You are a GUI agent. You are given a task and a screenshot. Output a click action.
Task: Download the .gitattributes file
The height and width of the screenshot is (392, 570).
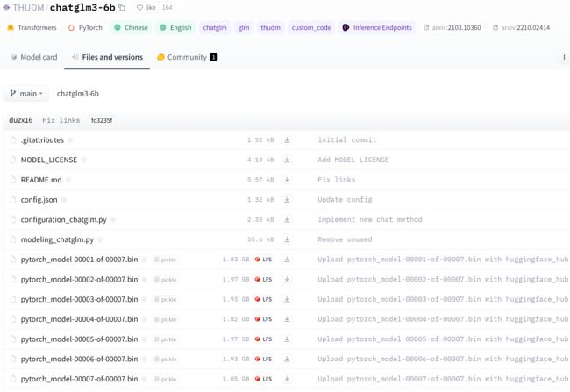click(287, 140)
